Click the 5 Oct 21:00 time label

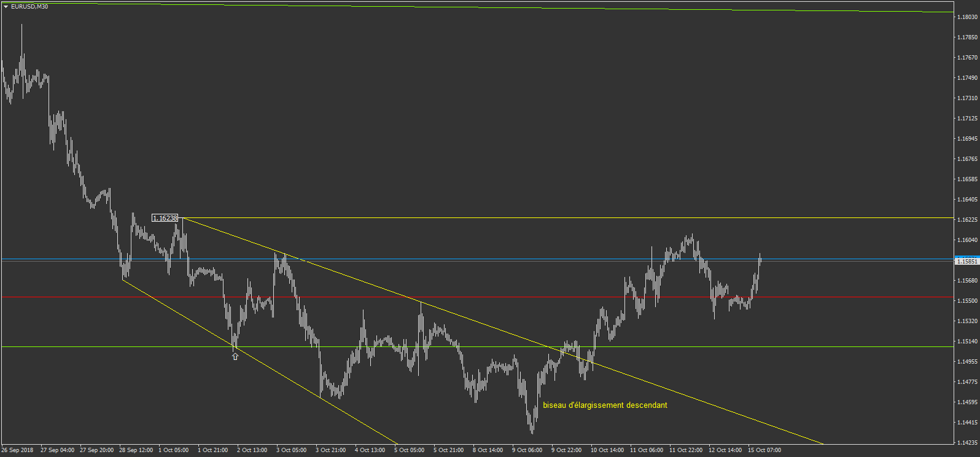449,450
